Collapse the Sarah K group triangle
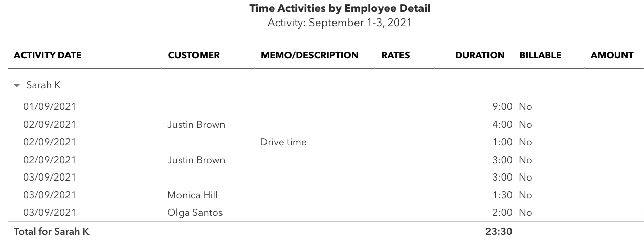The image size is (644, 244). (x=17, y=86)
